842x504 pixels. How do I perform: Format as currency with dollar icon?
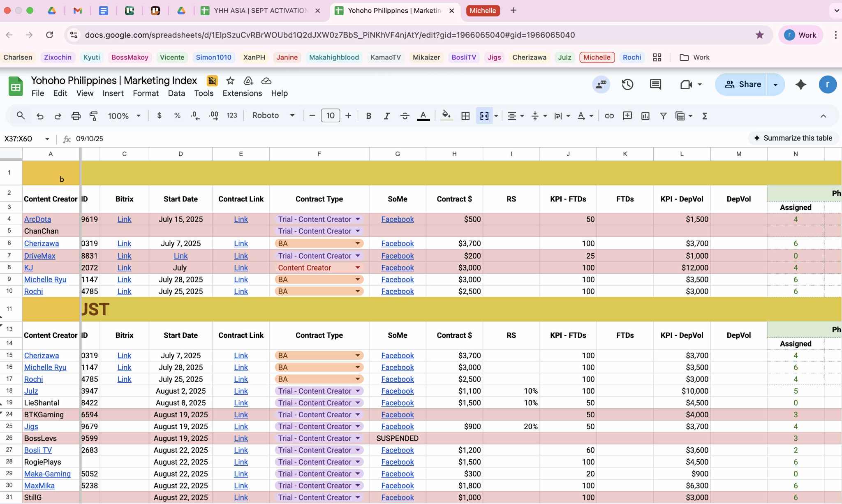click(x=160, y=116)
